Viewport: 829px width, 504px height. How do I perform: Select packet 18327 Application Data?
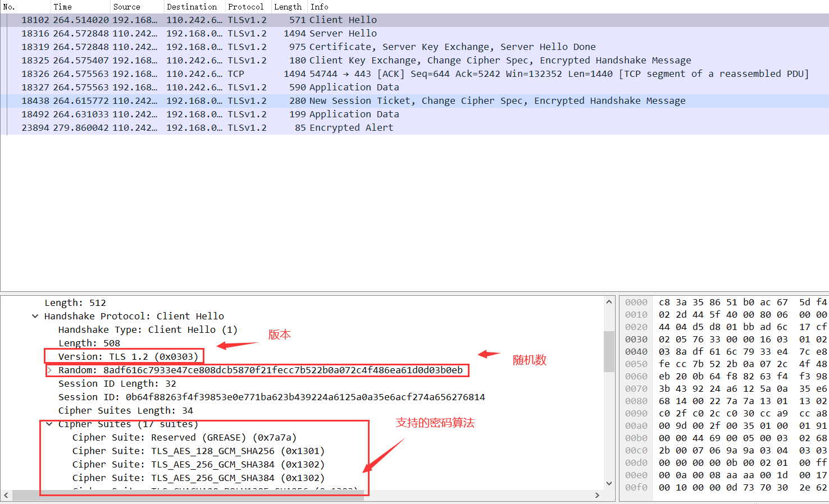click(414, 88)
